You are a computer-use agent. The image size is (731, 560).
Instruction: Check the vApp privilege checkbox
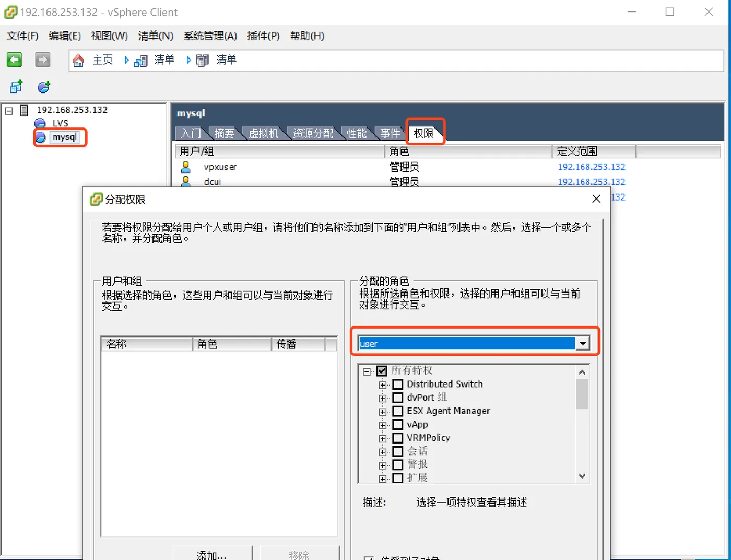[x=398, y=425]
